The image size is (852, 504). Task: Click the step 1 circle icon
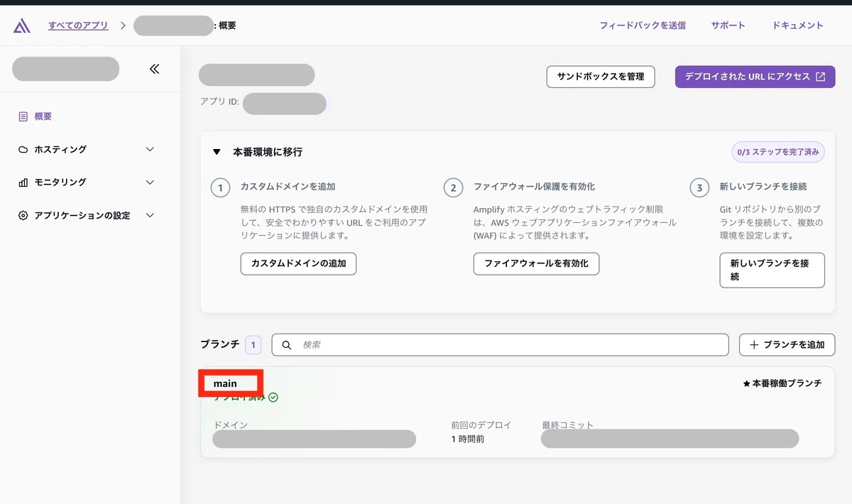click(221, 188)
